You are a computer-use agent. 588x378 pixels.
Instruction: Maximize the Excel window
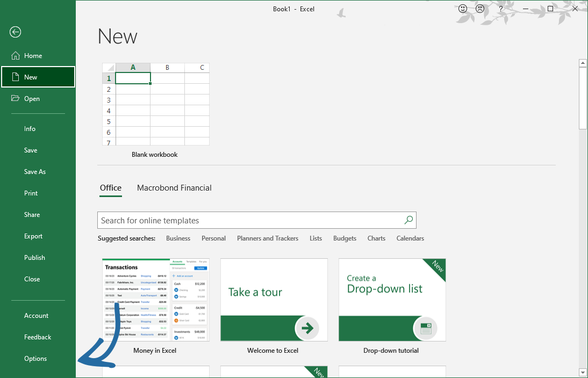click(x=550, y=9)
